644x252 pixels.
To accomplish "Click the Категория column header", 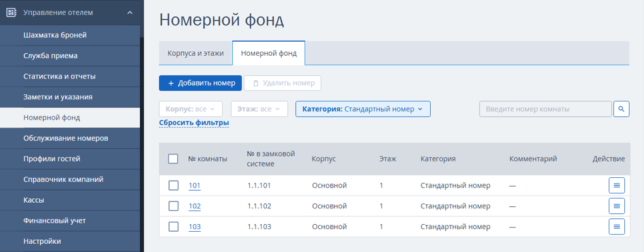I will point(438,159).
